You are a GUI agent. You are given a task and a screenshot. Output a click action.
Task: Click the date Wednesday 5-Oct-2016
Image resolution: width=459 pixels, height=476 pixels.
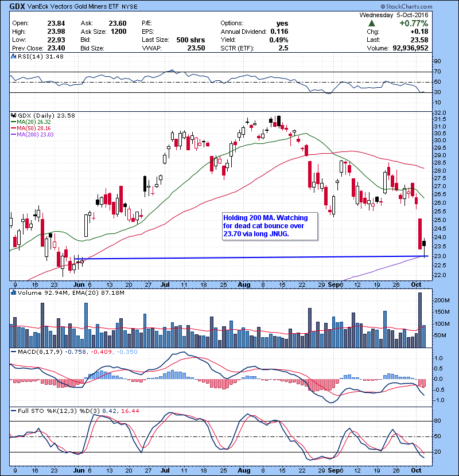[394, 15]
